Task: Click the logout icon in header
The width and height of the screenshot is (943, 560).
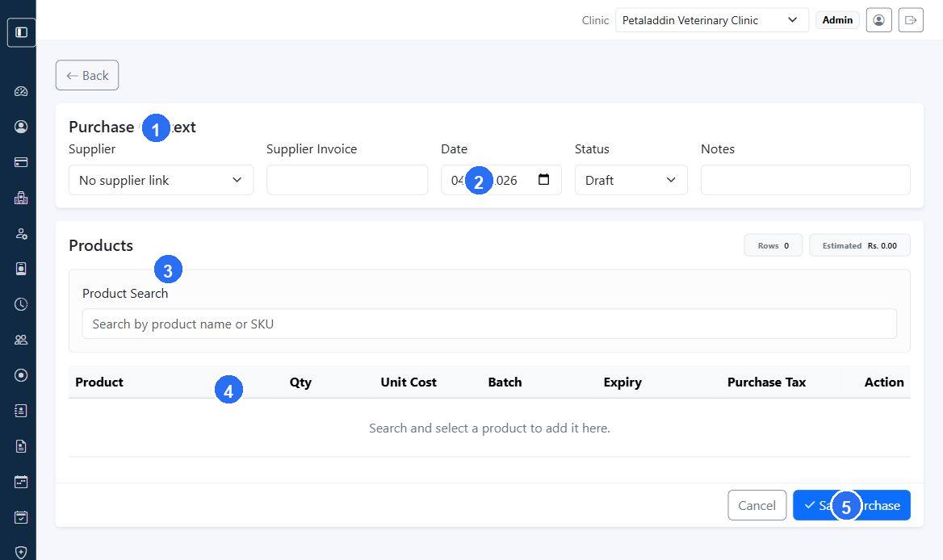Action: tap(911, 20)
